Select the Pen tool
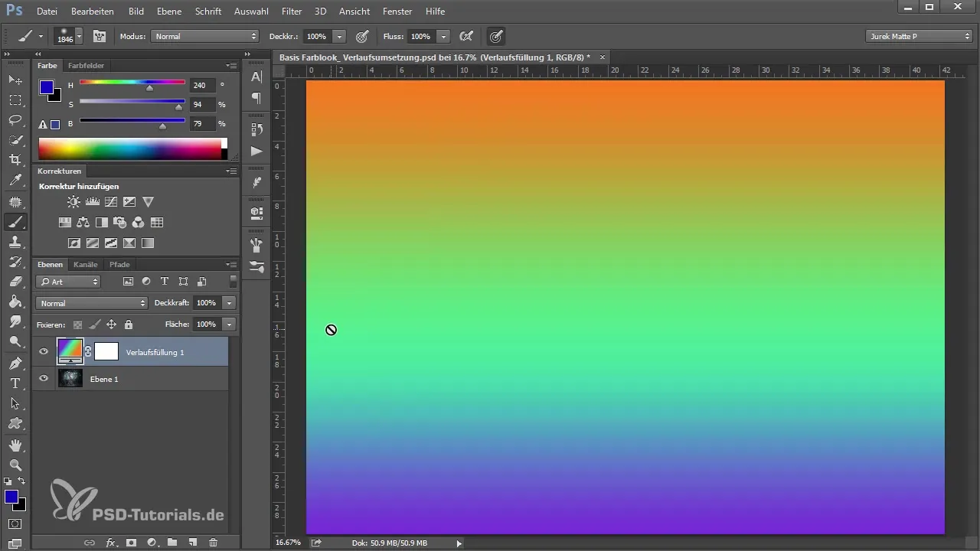 point(15,363)
